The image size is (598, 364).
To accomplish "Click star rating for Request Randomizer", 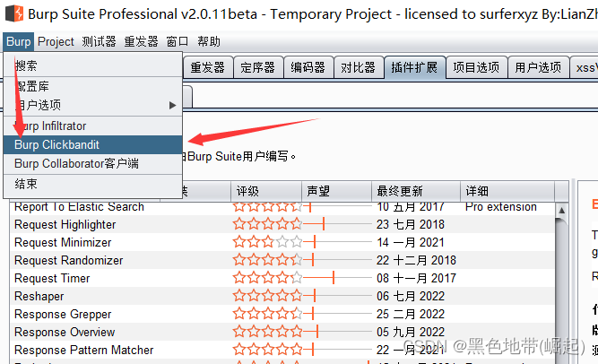I will pos(268,261).
